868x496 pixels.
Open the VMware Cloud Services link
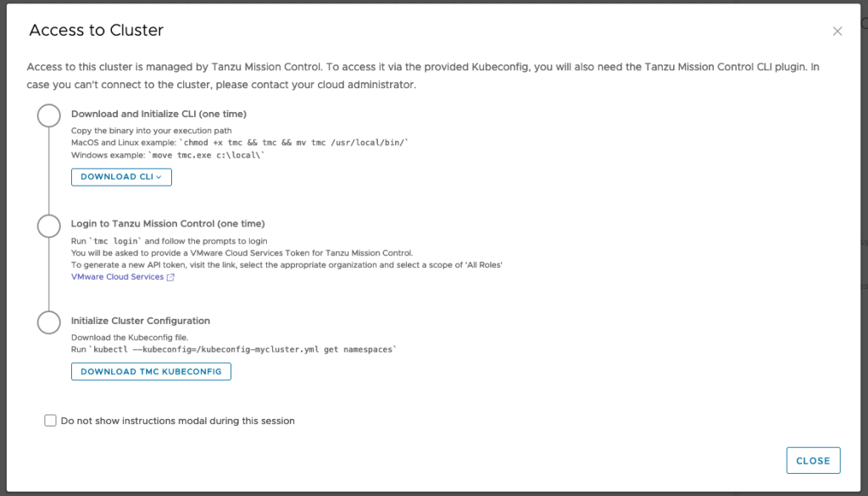pos(117,277)
